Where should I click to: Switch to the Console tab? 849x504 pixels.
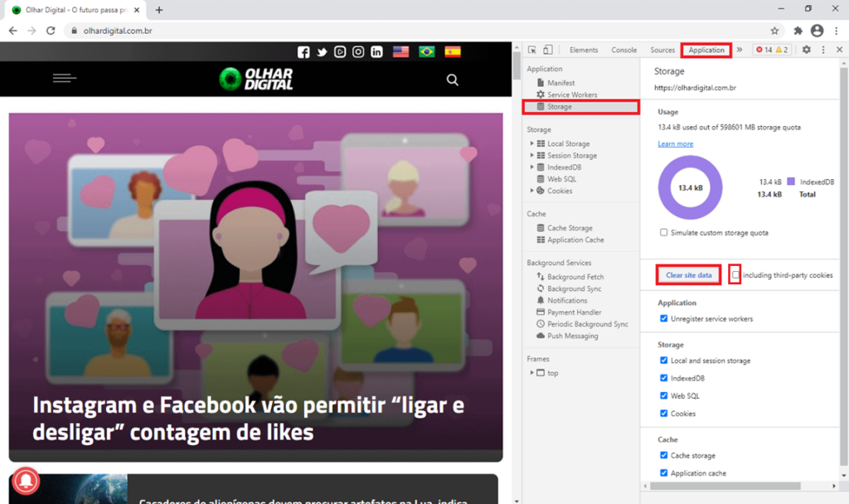pos(623,50)
